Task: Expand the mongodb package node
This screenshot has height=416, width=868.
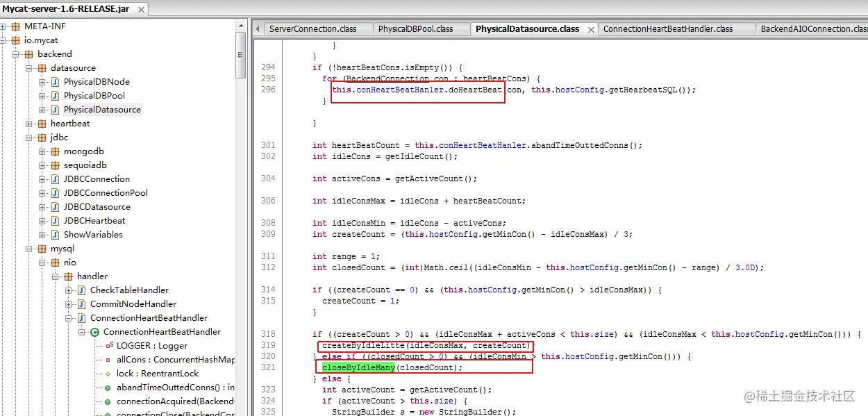Action: [42, 151]
